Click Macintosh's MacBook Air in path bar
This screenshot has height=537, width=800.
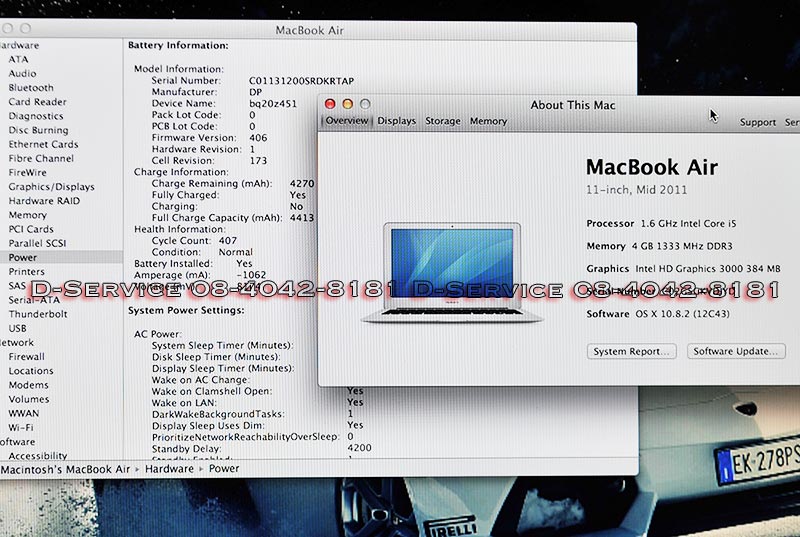[x=65, y=469]
